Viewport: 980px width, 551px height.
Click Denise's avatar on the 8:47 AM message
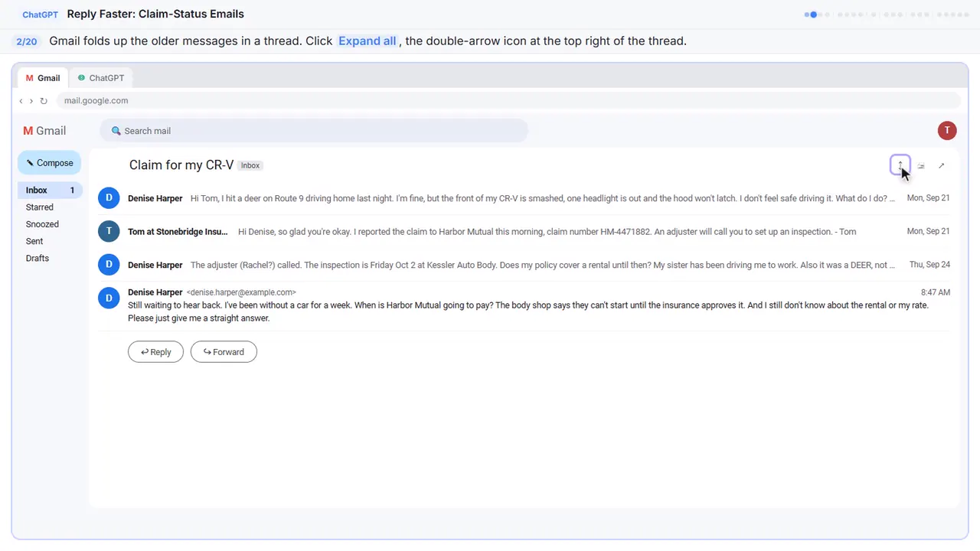point(109,298)
